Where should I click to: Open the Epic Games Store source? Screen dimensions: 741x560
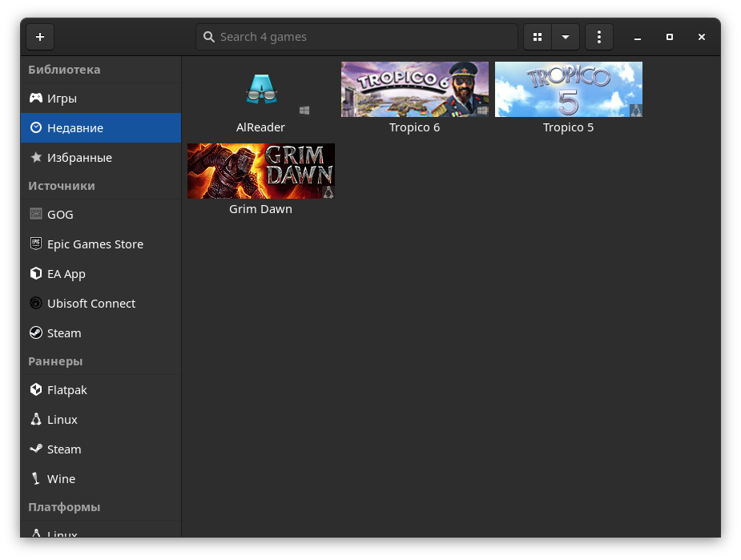[101, 244]
